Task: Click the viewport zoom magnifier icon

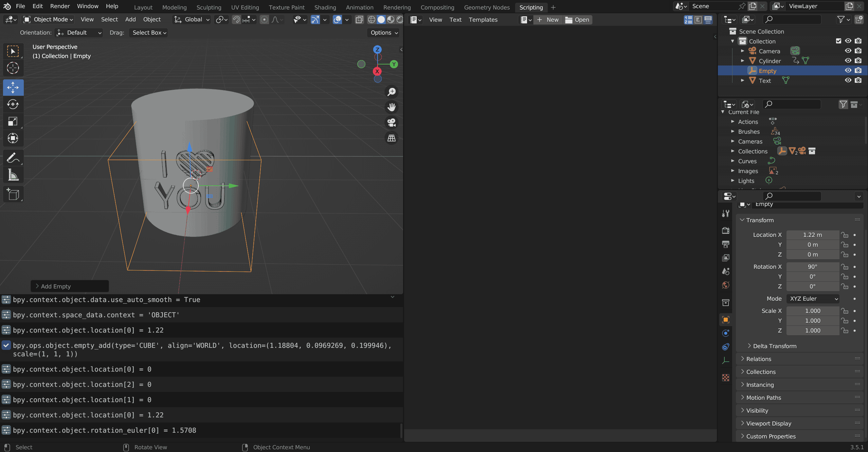Action: coord(392,92)
